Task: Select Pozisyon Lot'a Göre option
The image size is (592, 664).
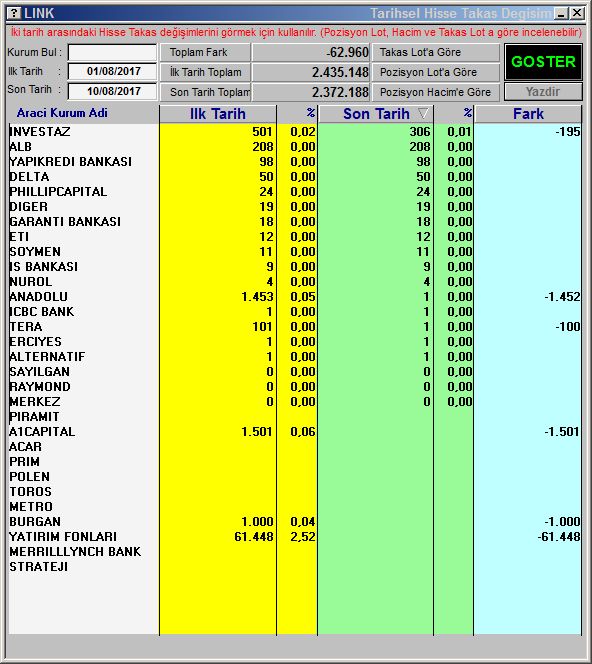Action: tap(436, 72)
